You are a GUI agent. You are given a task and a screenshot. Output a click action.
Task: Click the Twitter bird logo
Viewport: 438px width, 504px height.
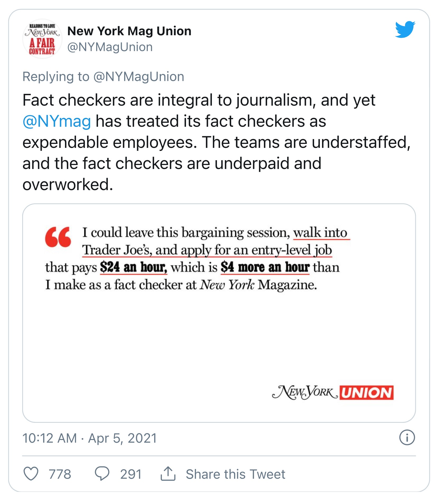pyautogui.click(x=405, y=29)
